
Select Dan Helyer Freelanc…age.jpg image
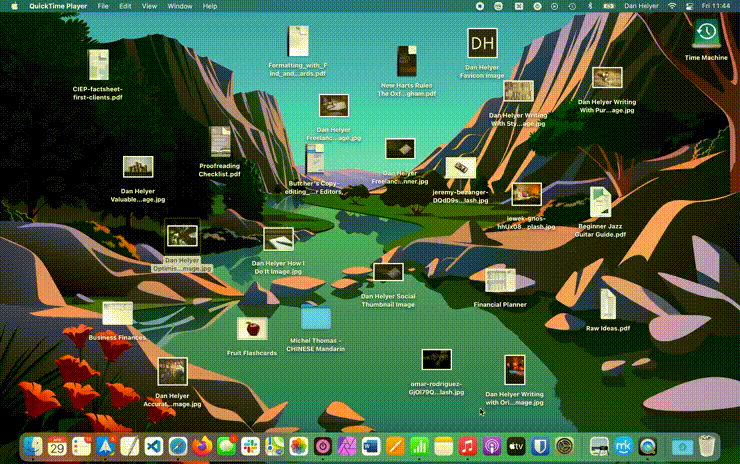pos(334,105)
